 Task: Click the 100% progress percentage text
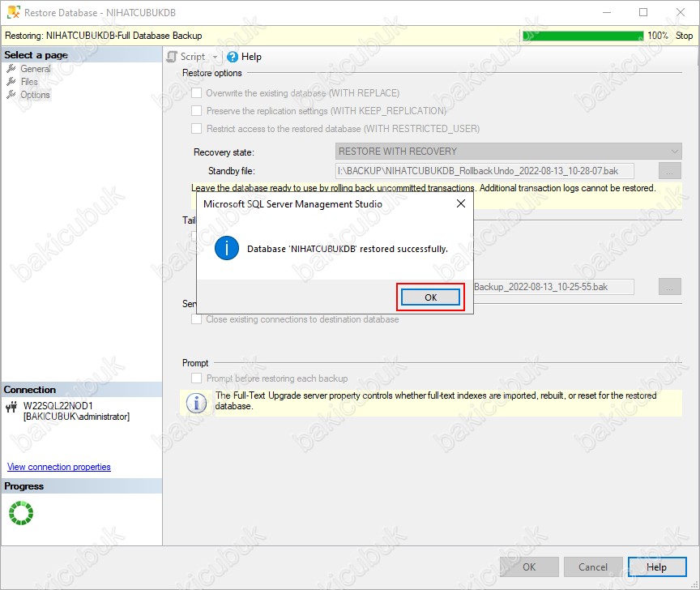point(658,36)
